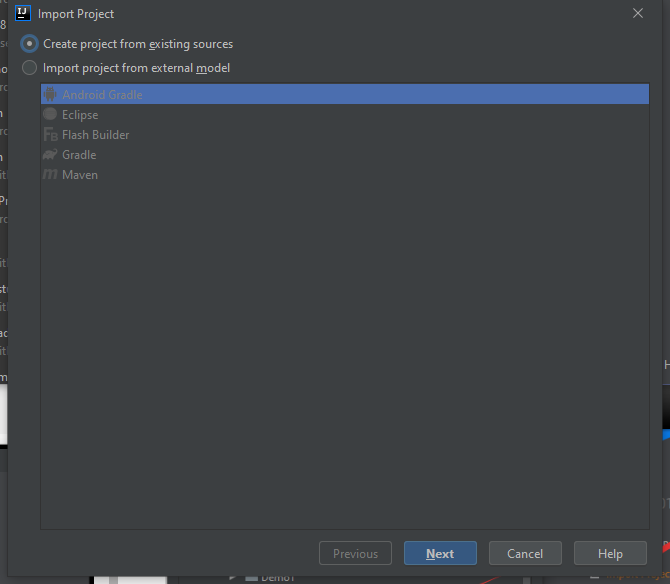Click the Import Project title text
This screenshot has width=670, height=584.
point(76,14)
